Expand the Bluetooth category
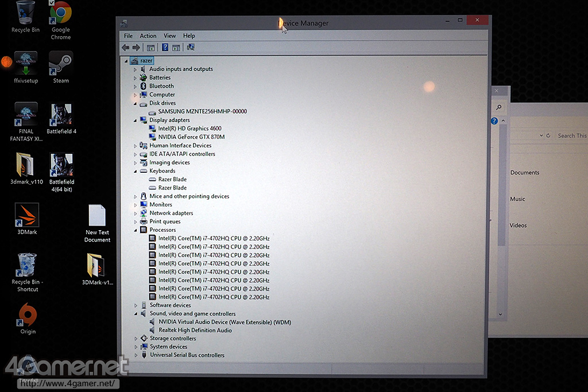This screenshot has width=588, height=392. pos(136,87)
